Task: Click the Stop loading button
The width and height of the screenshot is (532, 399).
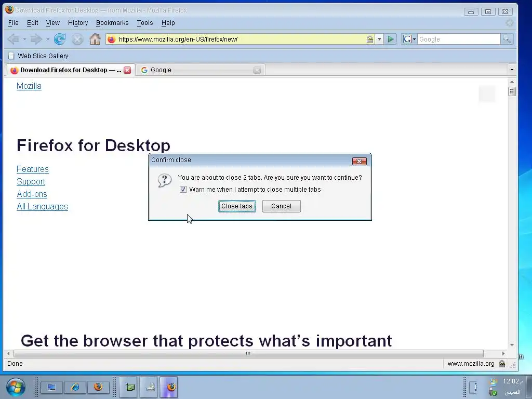Action: tap(77, 39)
